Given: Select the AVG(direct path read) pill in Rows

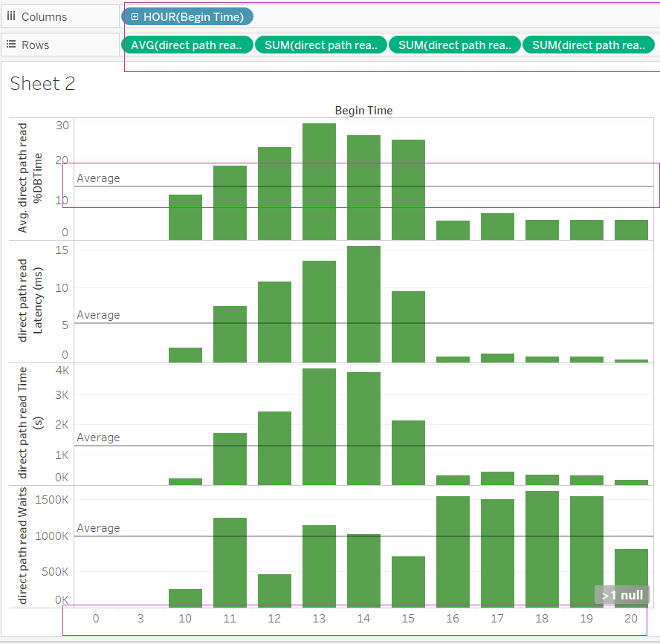Looking at the screenshot, I should click(187, 45).
